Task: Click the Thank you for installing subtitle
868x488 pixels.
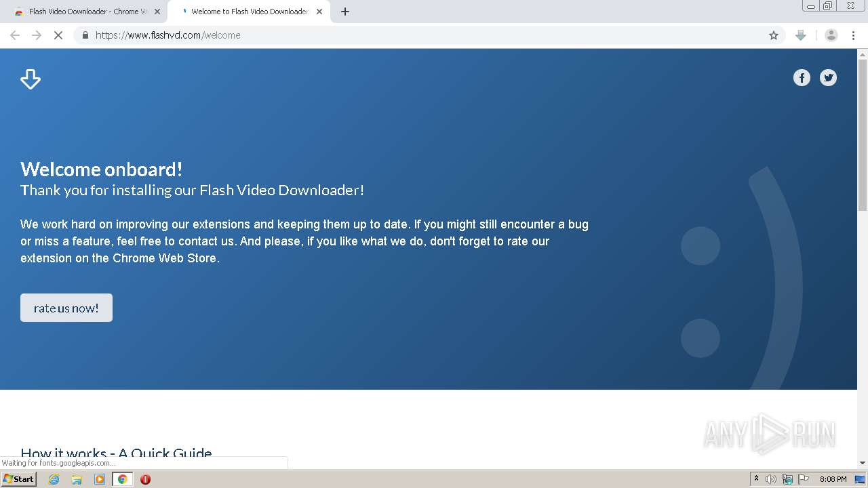Action: (x=192, y=190)
